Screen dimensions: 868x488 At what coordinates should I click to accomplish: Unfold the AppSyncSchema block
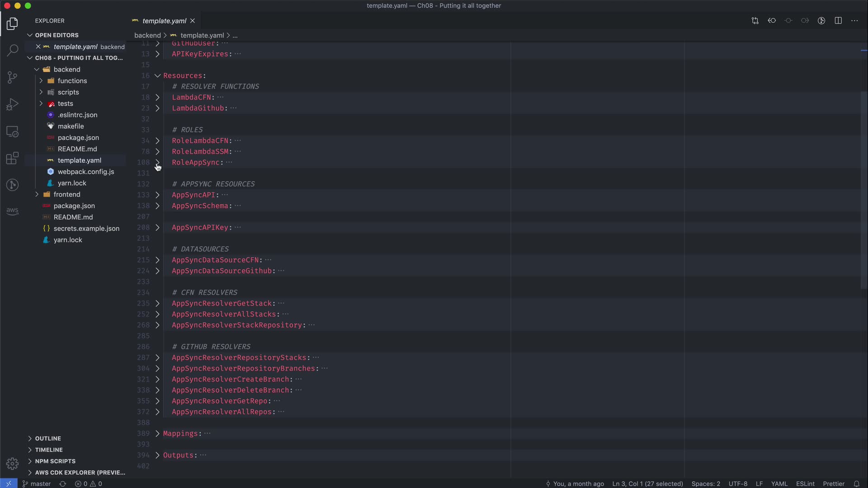157,206
